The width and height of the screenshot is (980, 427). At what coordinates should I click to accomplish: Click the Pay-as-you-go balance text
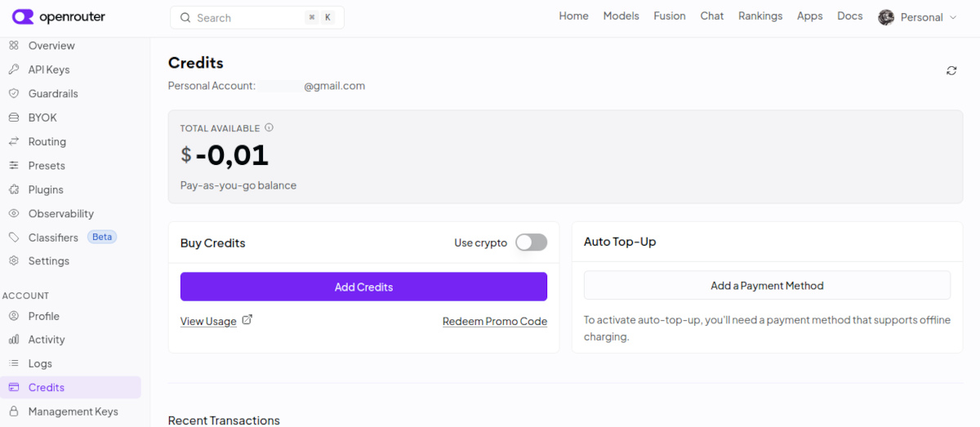click(x=238, y=185)
